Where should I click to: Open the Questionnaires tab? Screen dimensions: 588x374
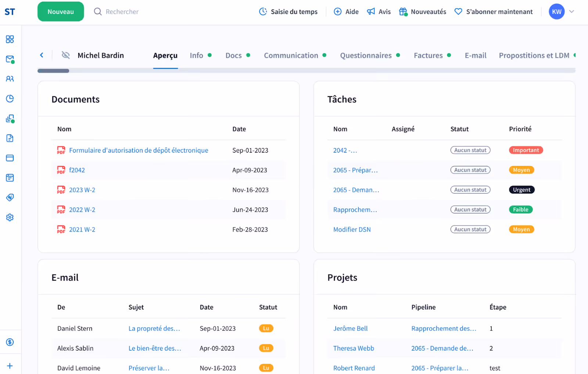pos(366,56)
